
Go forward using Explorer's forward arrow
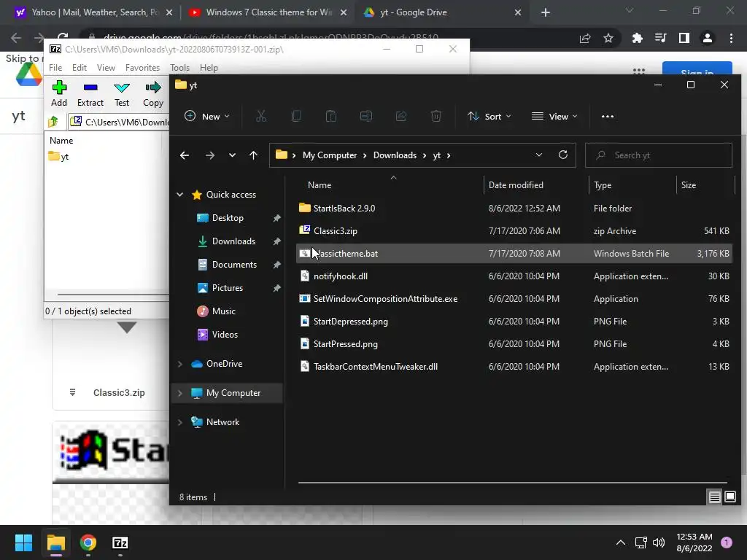coord(209,155)
